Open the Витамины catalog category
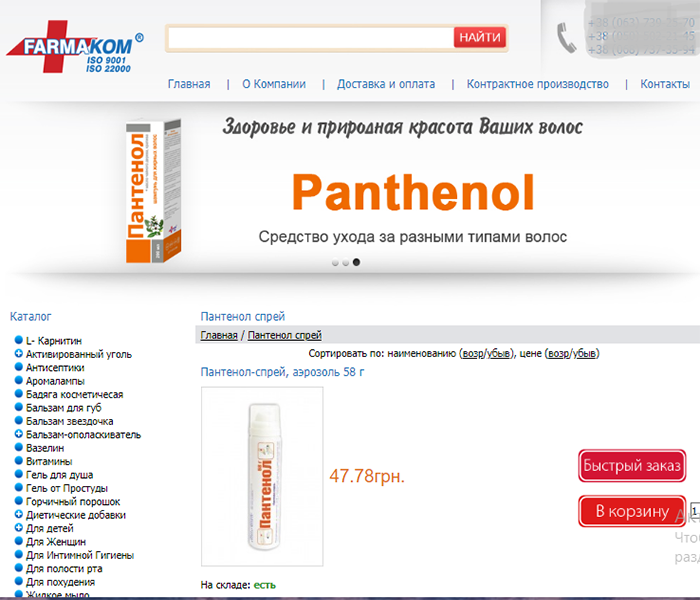Viewport: 700px width, 600px height. (49, 461)
